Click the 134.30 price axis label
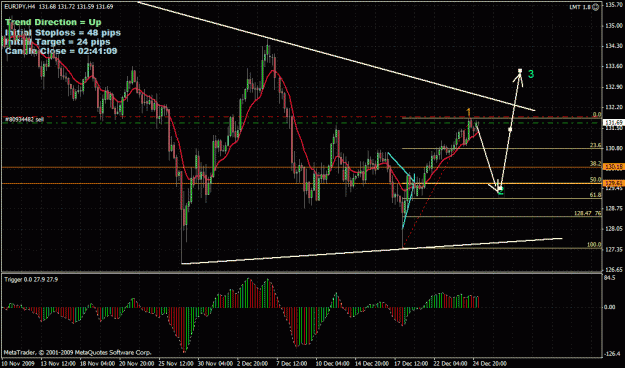Viewport: 625px width, 368px height. click(614, 46)
